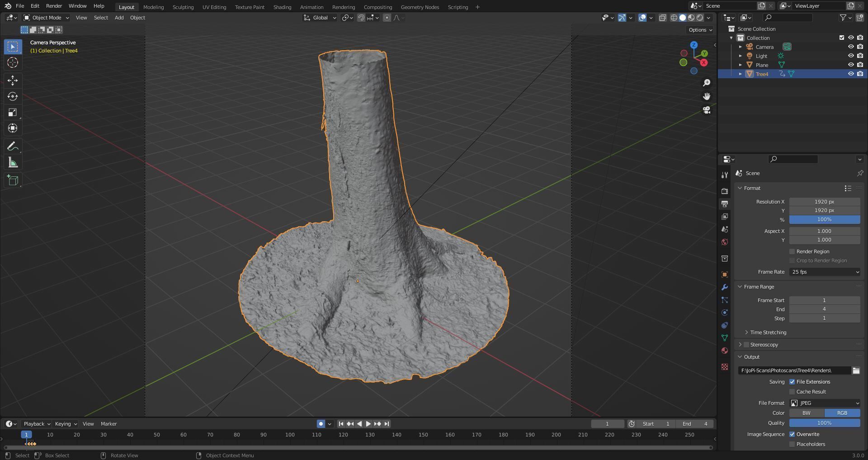
Task: Open the File menu
Action: (x=20, y=6)
